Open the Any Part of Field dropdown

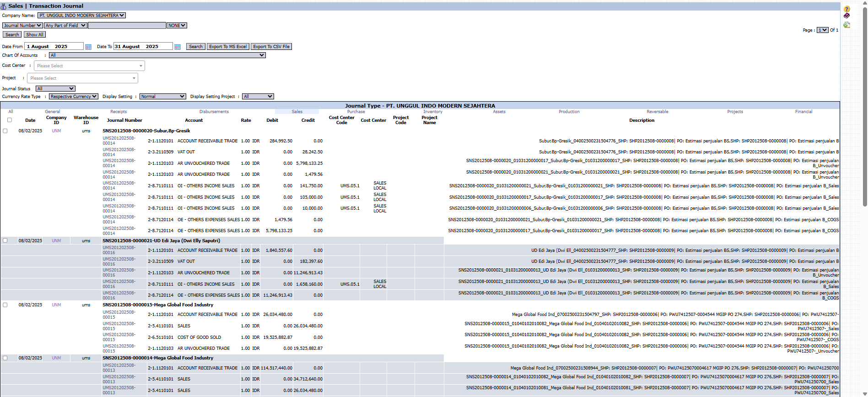tap(65, 26)
